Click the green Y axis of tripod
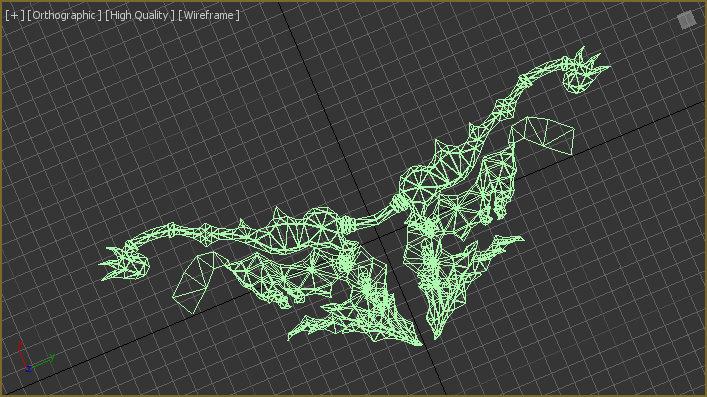Viewport: 707px width, 397px height. [42, 362]
